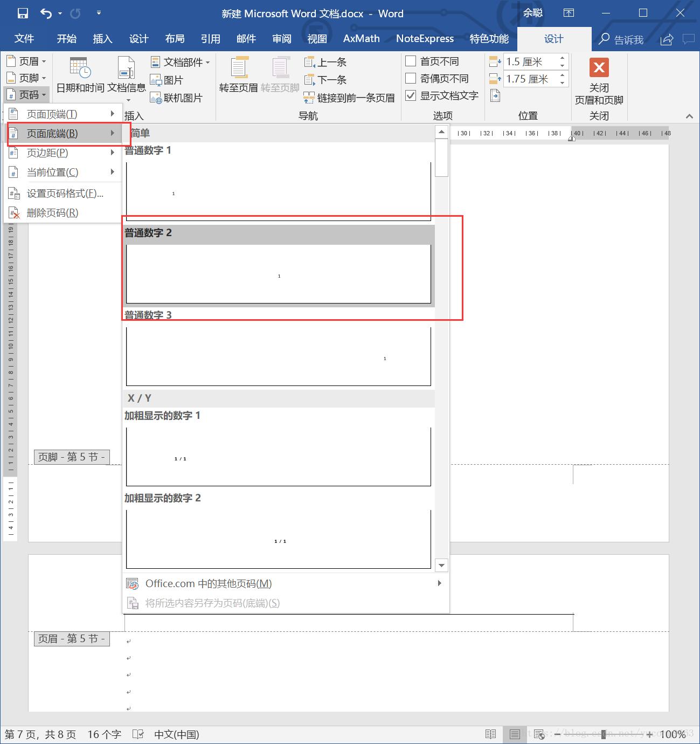Image resolution: width=700 pixels, height=744 pixels.
Task: Click the account name 余聪
Action: coord(533,13)
